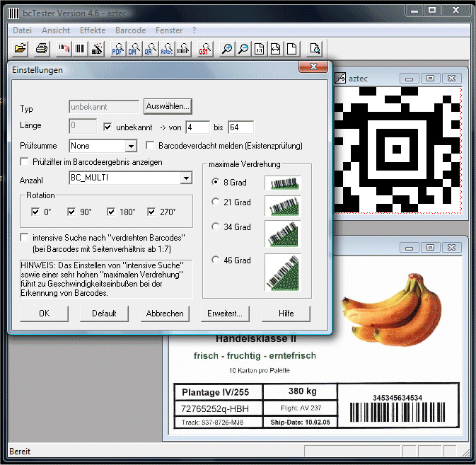Click the 1:1 original size icon
This screenshot has height=465, width=476.
[260, 49]
